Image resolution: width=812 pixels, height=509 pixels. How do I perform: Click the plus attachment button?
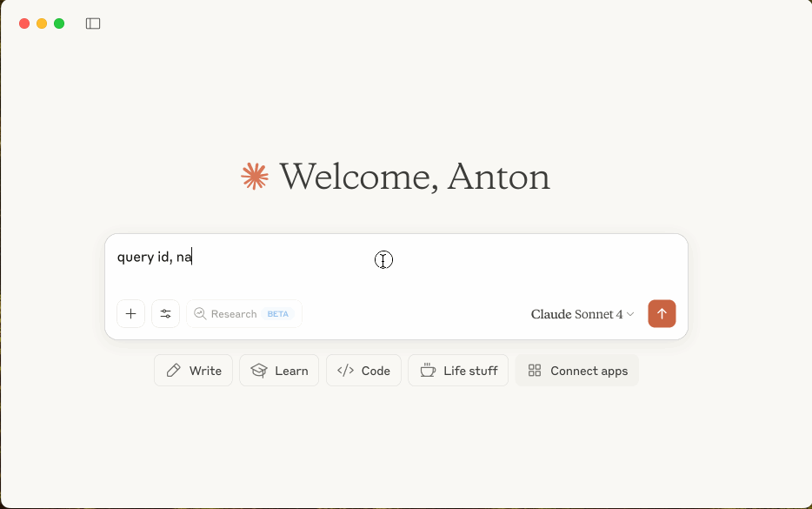(130, 313)
